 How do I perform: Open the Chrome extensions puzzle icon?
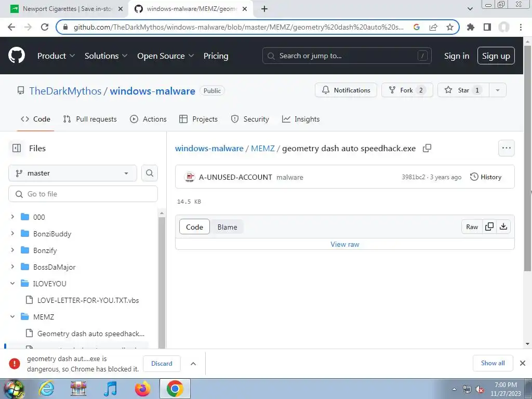coord(471,27)
